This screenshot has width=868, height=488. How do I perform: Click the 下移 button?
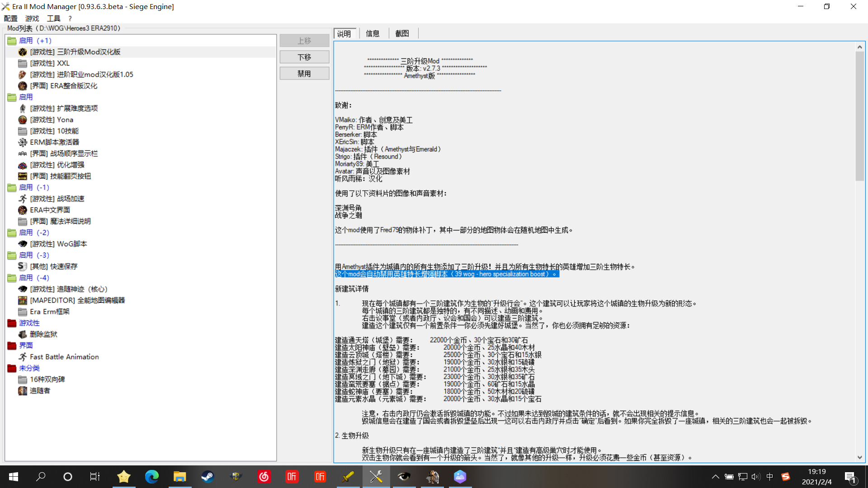(x=304, y=57)
